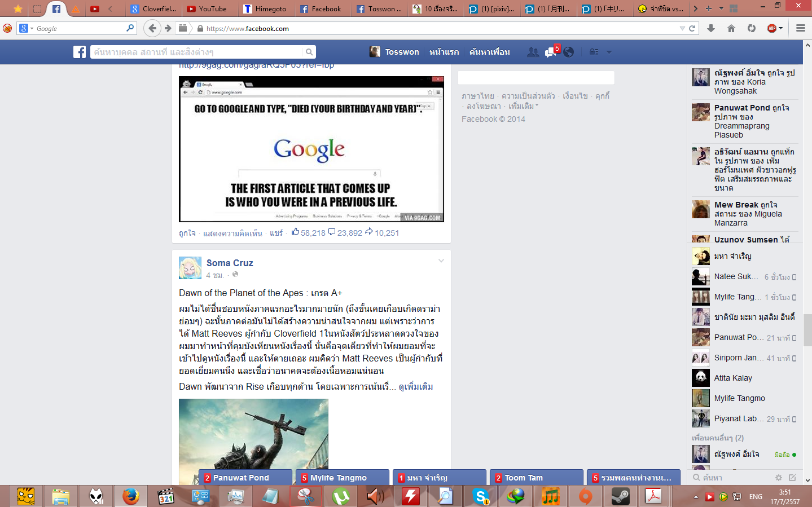The width and height of the screenshot is (812, 507).
Task: Switch to the pinned YouTube icon tab
Action: coord(95,8)
